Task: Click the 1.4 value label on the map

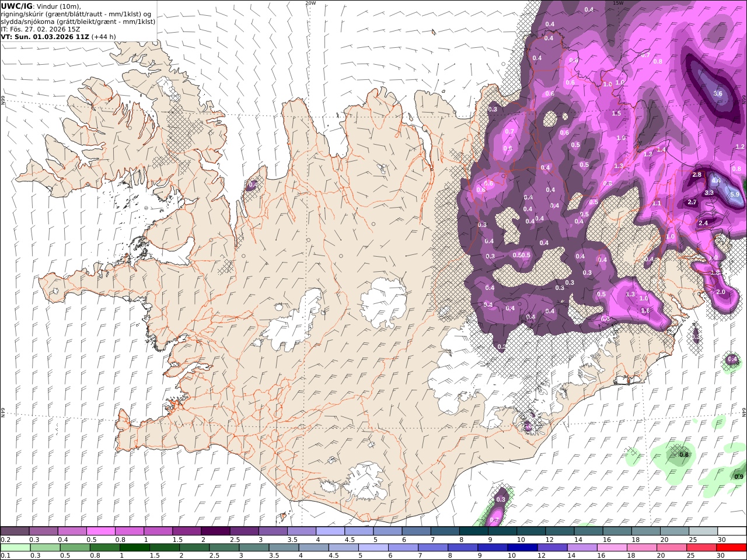Action: click(x=661, y=150)
